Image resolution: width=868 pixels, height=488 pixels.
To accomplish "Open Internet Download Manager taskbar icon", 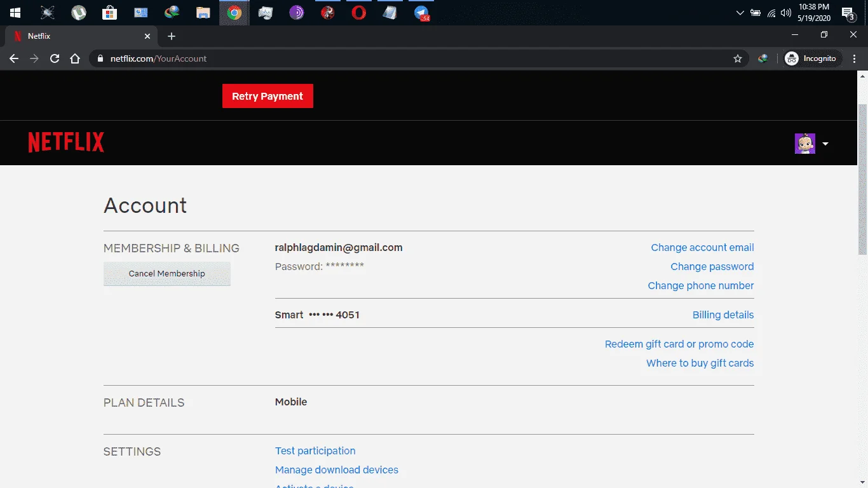I will click(172, 13).
